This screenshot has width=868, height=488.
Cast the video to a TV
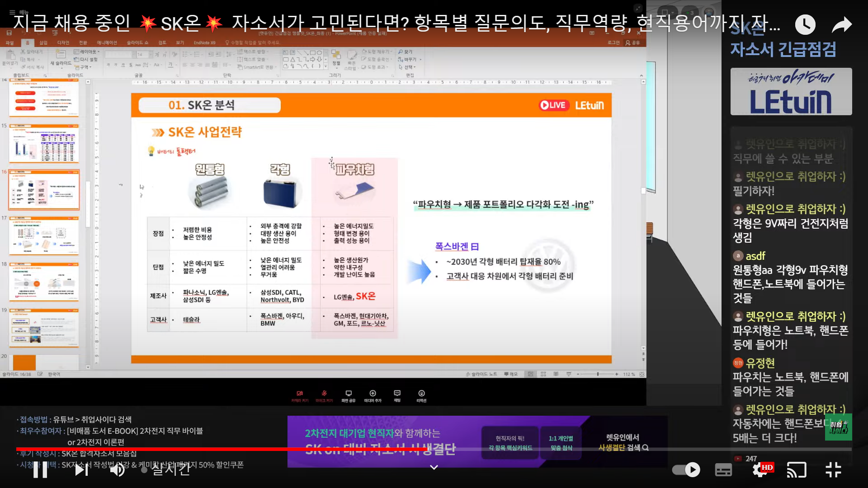tap(797, 470)
